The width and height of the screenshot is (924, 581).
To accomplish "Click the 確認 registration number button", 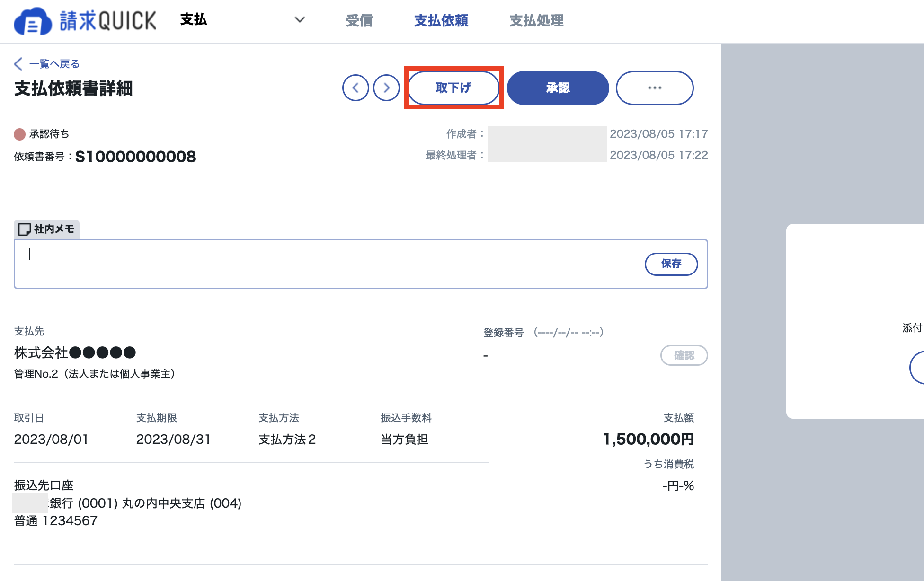I will 684,355.
